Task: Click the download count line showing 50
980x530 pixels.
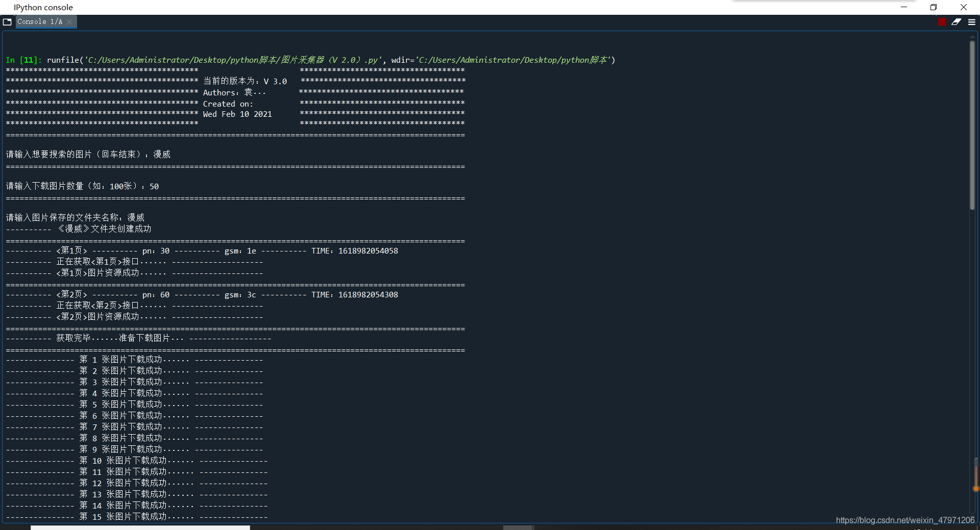Action: point(82,186)
